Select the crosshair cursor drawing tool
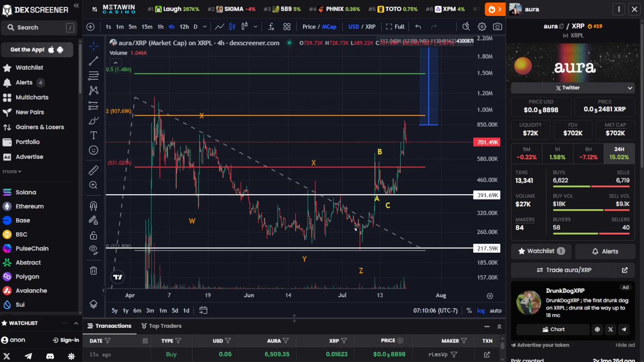Image resolution: width=644 pixels, height=362 pixels. 93,46
